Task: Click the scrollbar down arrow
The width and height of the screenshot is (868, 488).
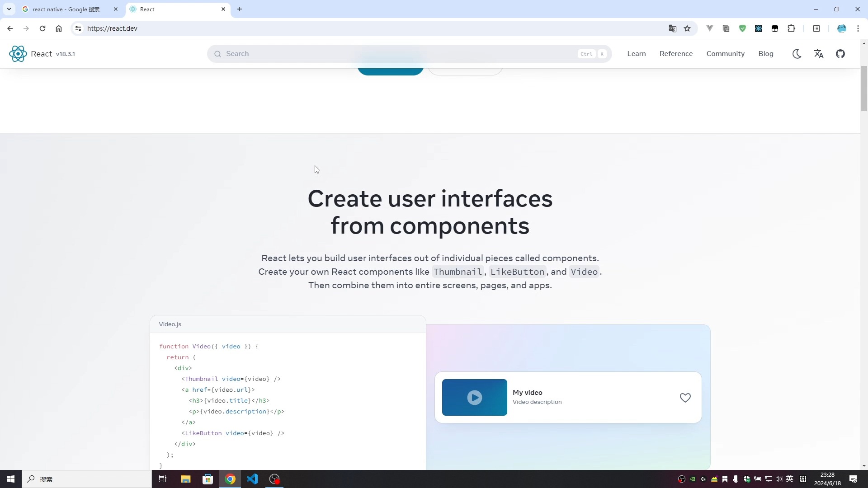Action: click(864, 466)
